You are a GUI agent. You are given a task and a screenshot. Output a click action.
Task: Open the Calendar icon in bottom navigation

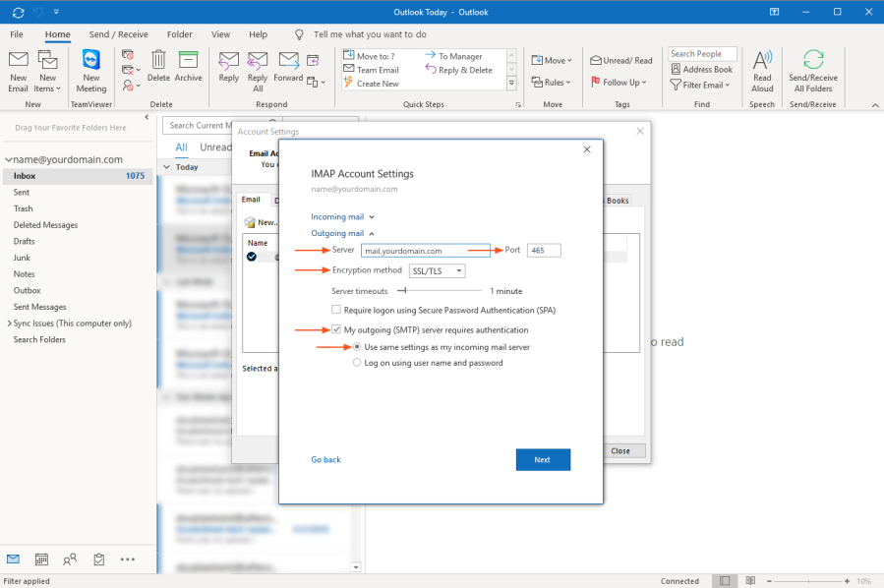click(x=41, y=559)
